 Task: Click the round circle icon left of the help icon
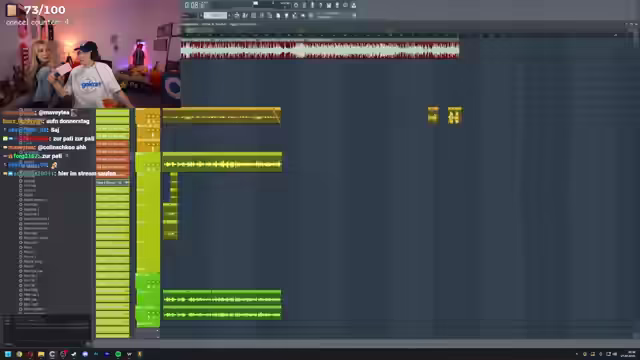click(x=296, y=5)
